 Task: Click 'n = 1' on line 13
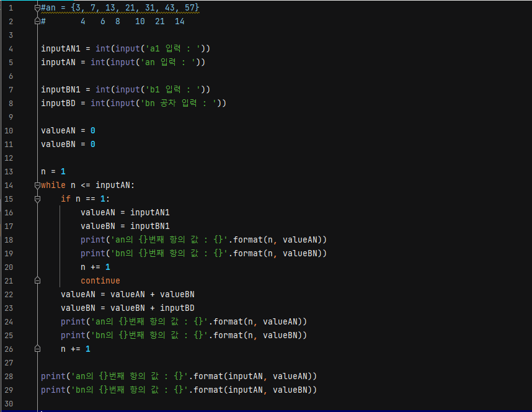pos(53,171)
